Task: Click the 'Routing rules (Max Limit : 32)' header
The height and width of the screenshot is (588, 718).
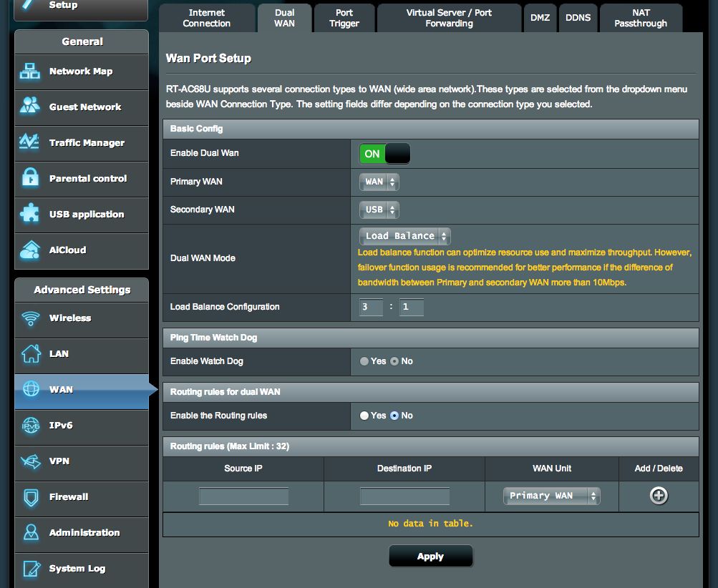Action: pyautogui.click(x=430, y=446)
